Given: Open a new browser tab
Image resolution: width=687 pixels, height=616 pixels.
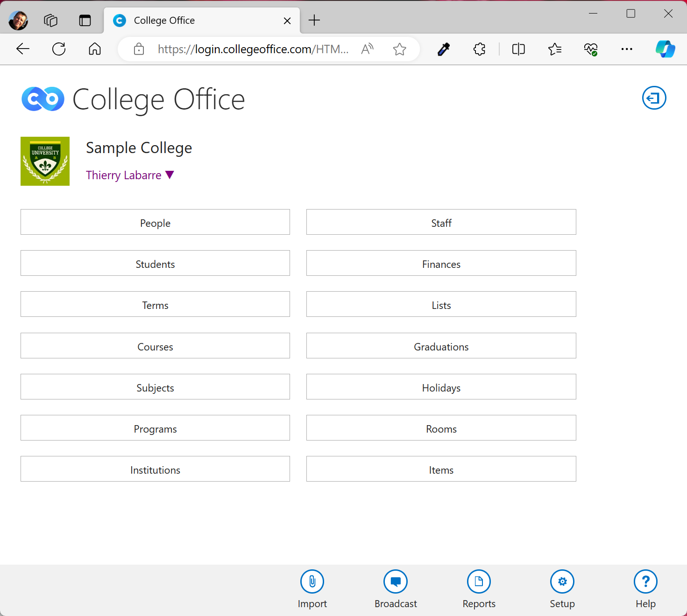Looking at the screenshot, I should click(314, 20).
